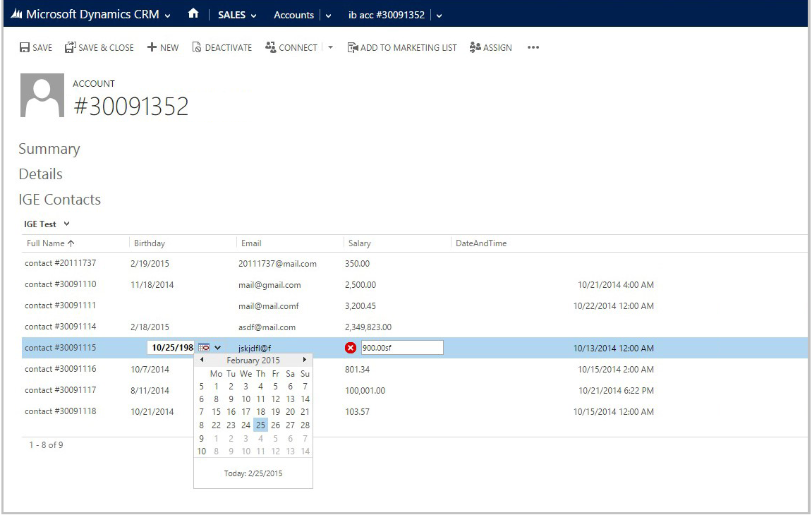
Task: Click the salary value 3,200.45
Action: pyautogui.click(x=360, y=306)
